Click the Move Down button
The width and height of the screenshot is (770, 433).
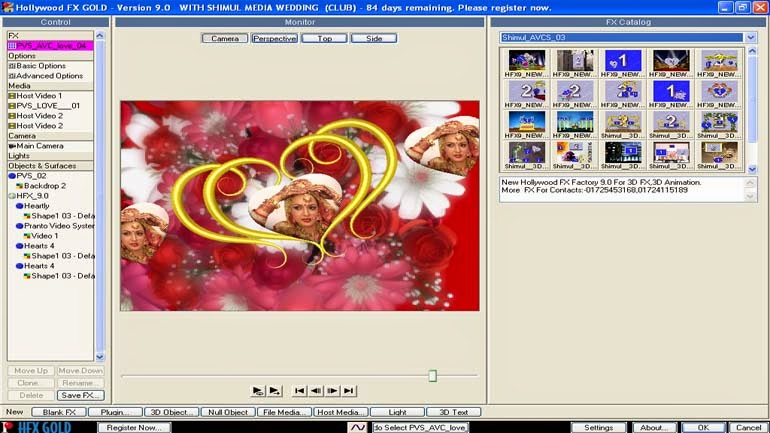click(81, 371)
